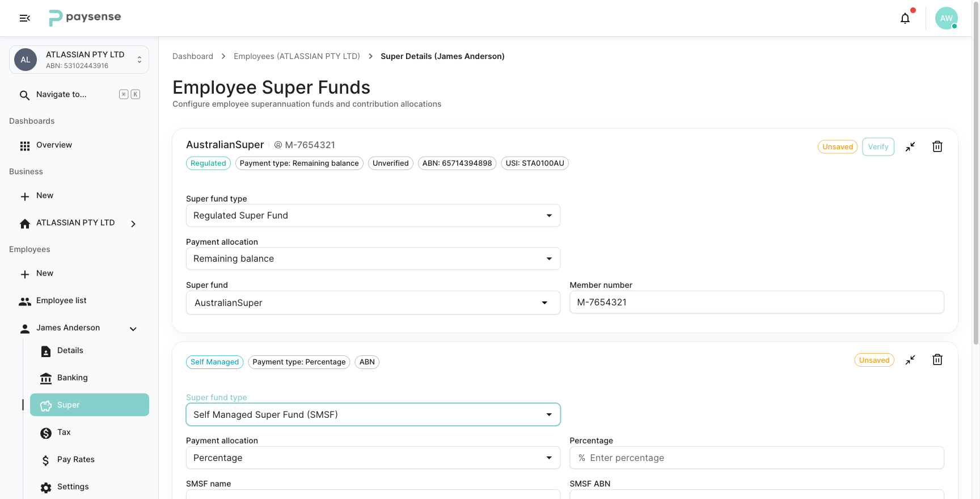Click Member number field M-7654321
This screenshot has height=499, width=980.
(757, 302)
